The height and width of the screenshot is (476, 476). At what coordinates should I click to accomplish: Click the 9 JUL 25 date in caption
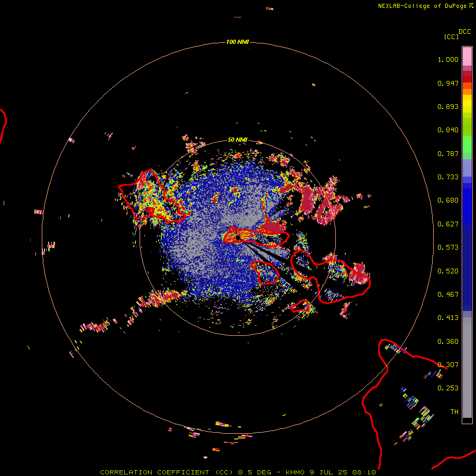(x=329, y=472)
